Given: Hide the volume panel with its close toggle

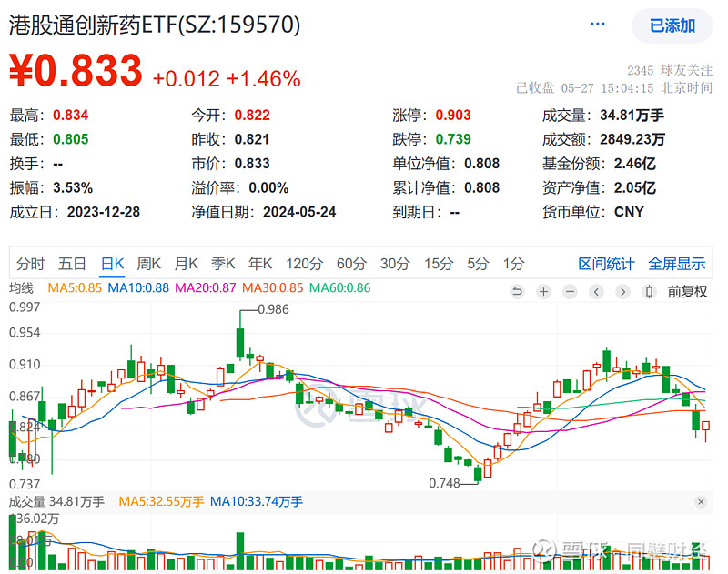Looking at the screenshot, I should coord(701,501).
